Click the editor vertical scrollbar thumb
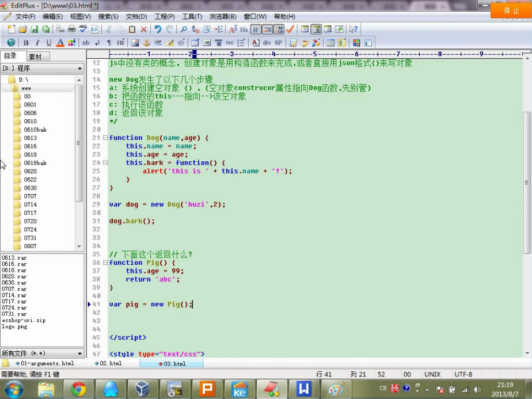The height and width of the screenshot is (399, 532). (x=527, y=183)
